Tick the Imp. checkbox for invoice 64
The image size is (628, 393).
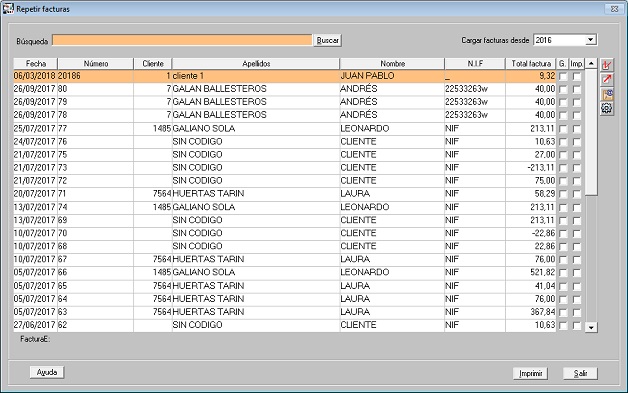click(577, 299)
